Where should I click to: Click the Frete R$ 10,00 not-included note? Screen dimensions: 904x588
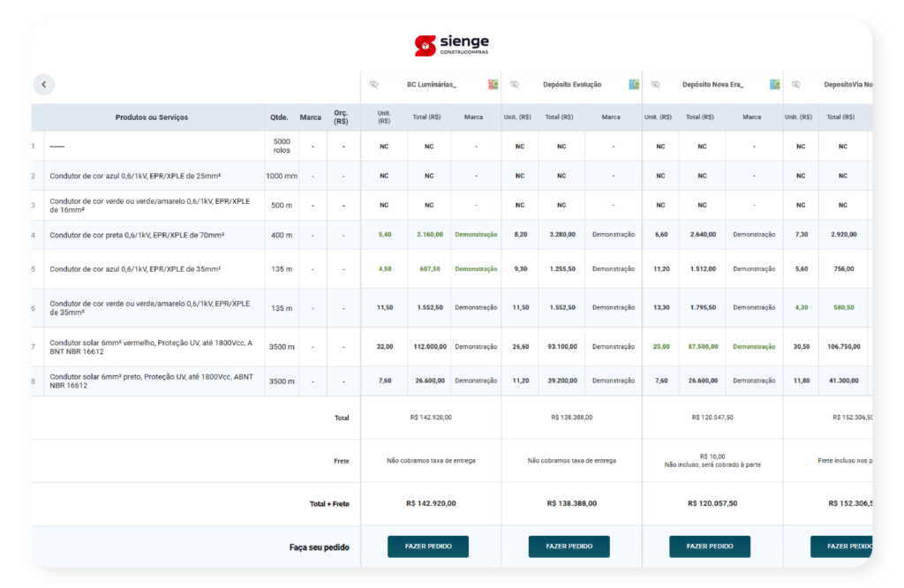tap(712, 461)
